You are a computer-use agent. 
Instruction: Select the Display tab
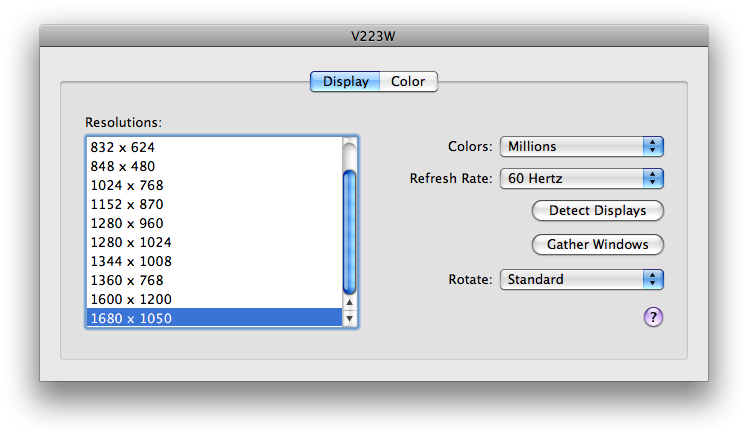(x=345, y=82)
